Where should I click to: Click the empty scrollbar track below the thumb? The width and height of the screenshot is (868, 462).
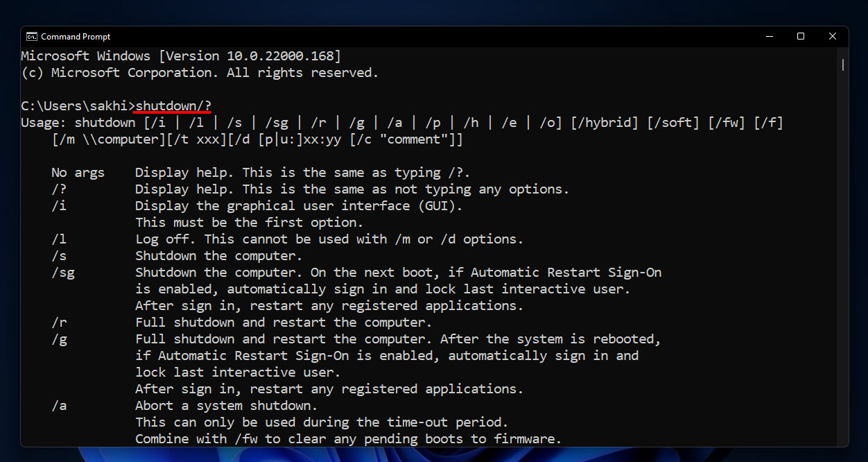tap(842, 257)
